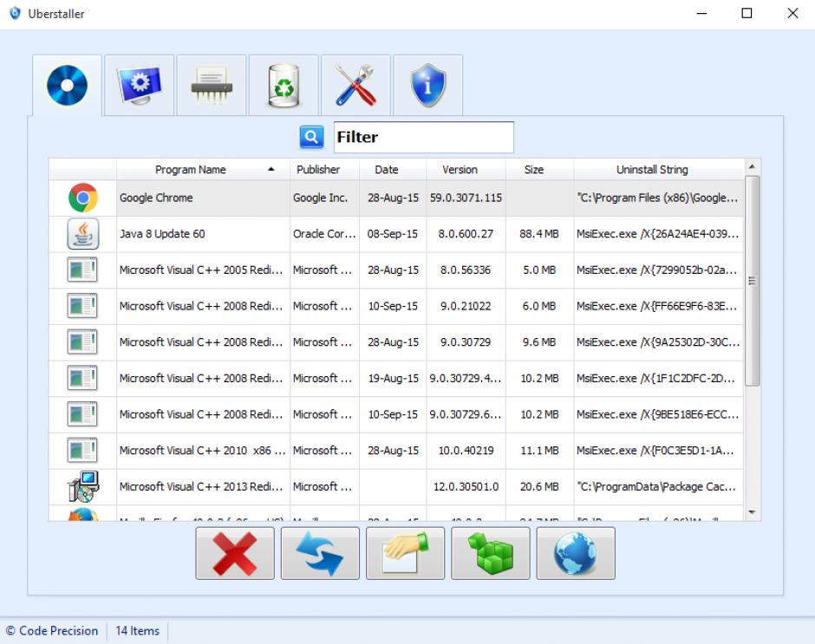
Task: Click the Java 8 Update 60 icon
Action: 83,234
